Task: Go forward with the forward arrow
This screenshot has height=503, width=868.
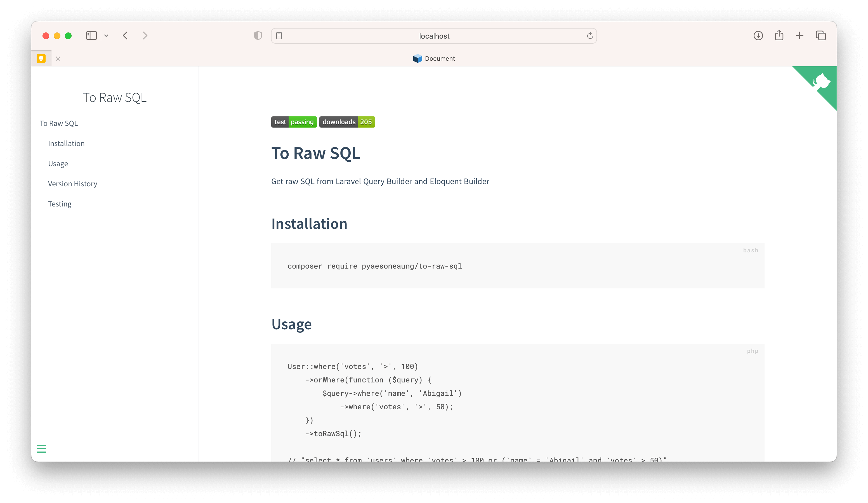Action: [x=145, y=36]
